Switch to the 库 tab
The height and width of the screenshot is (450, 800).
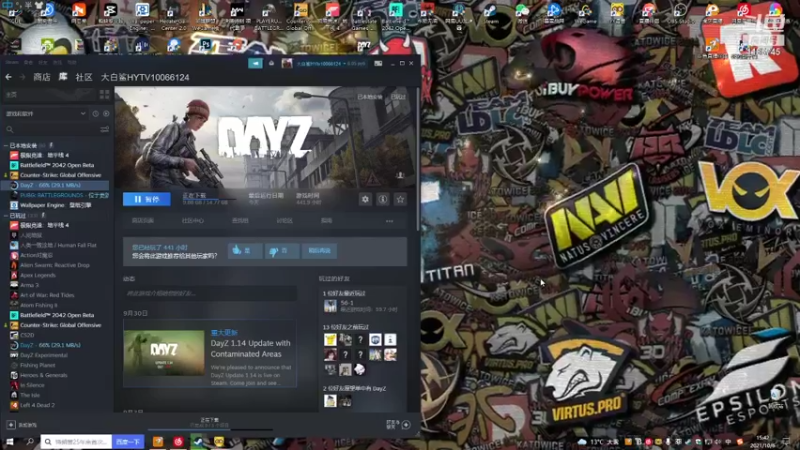click(63, 77)
